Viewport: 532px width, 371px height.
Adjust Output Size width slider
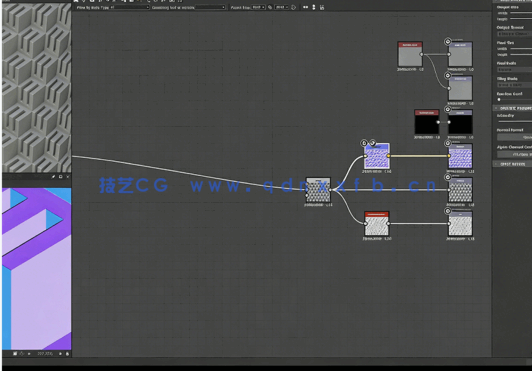click(x=521, y=13)
